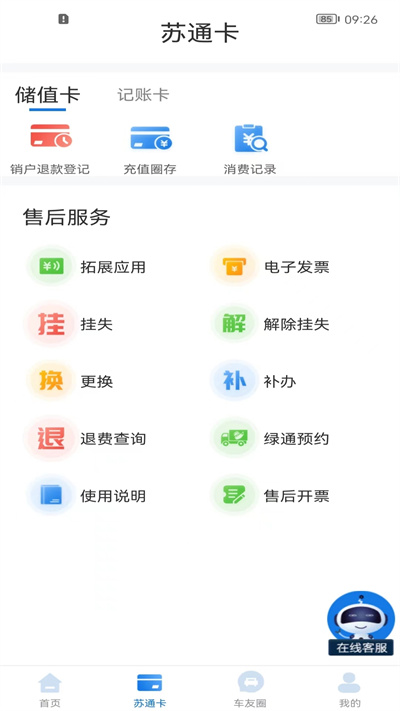Tap the red 挂 loss-report icon
Screen dimensions: 400x711
point(51,324)
